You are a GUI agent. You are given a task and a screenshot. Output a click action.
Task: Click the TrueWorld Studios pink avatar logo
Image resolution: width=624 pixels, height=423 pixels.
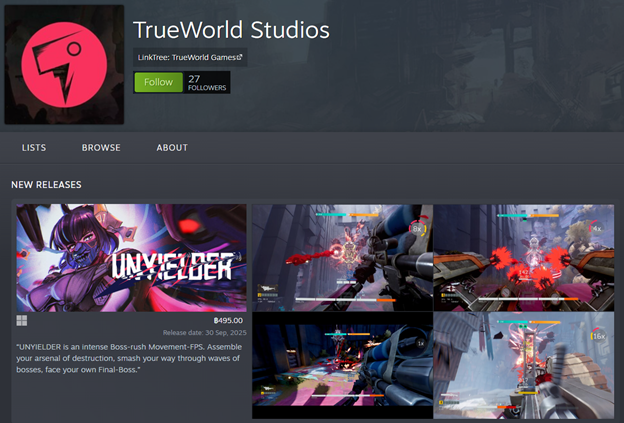[64, 64]
